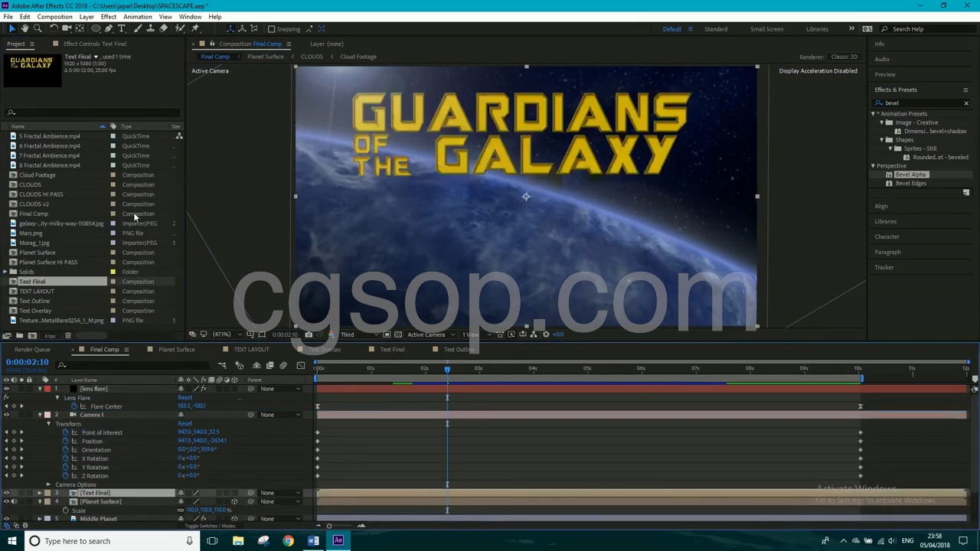Select the Eraser tool
The width and height of the screenshot is (980, 551).
[164, 29]
